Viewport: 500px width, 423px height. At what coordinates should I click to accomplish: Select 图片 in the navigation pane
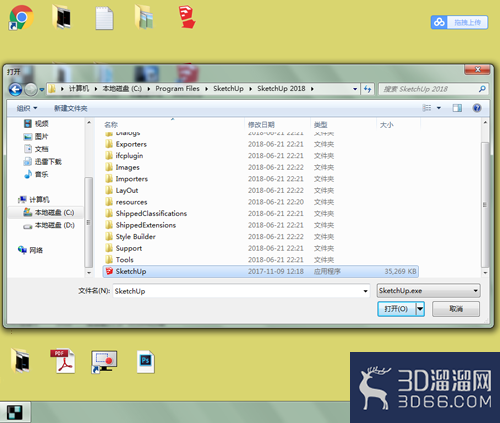click(36, 136)
